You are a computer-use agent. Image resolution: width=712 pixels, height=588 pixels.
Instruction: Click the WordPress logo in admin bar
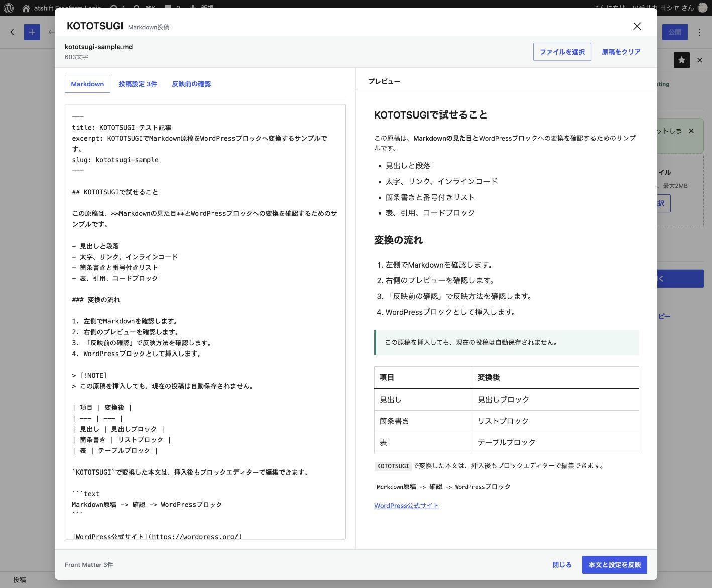pyautogui.click(x=9, y=8)
